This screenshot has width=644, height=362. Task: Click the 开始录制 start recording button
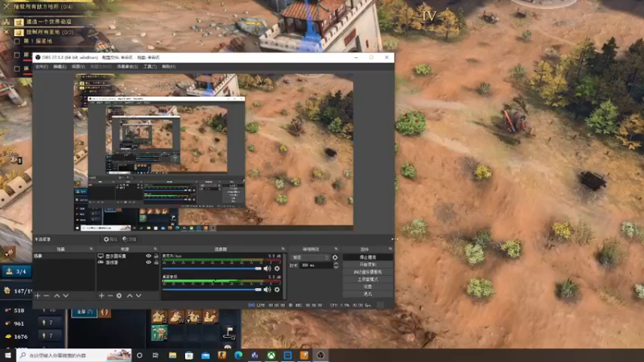click(x=368, y=265)
